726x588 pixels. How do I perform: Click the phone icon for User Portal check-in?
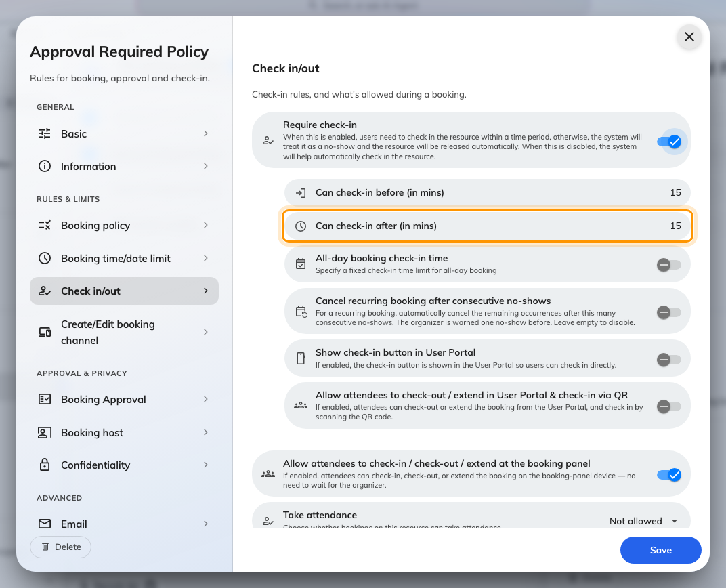301,358
